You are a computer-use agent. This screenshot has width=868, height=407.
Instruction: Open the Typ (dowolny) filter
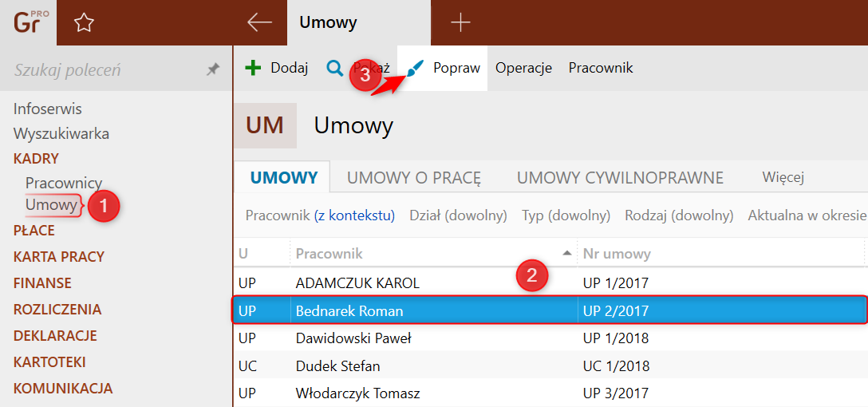[566, 215]
